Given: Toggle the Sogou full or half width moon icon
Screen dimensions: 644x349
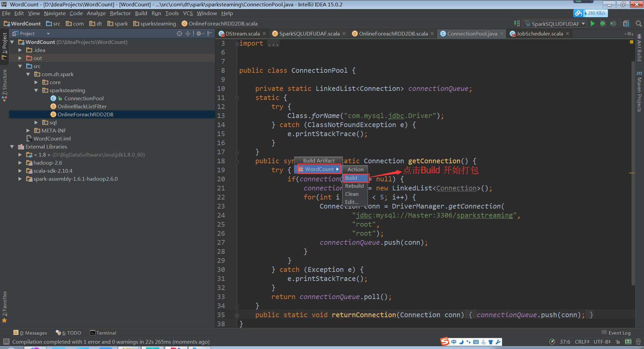Looking at the screenshot, I should [461, 342].
